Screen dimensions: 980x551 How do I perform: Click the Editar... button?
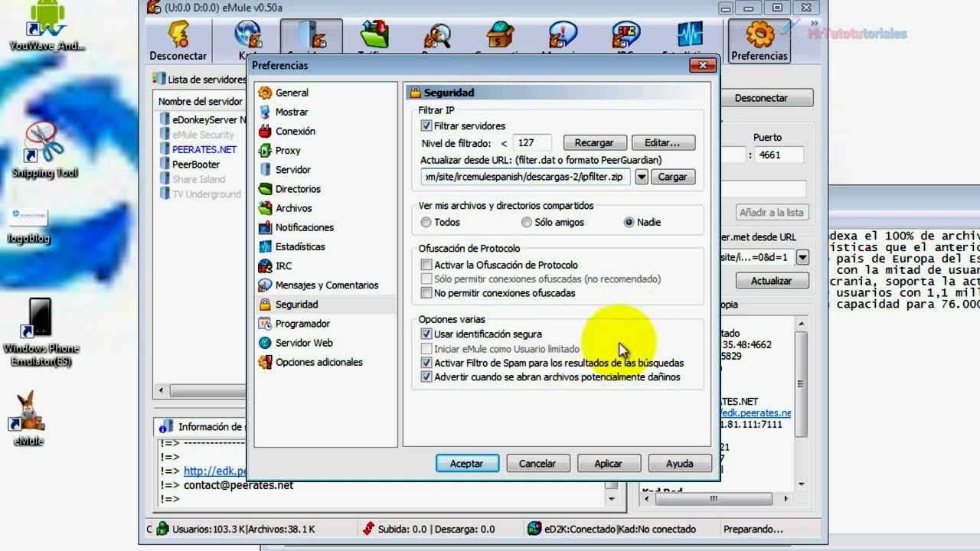(x=662, y=143)
